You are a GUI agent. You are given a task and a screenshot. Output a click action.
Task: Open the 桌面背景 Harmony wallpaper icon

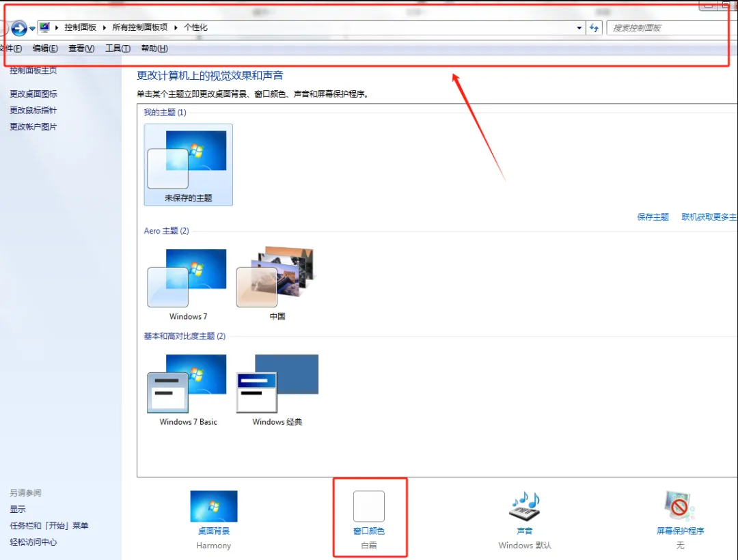[213, 506]
